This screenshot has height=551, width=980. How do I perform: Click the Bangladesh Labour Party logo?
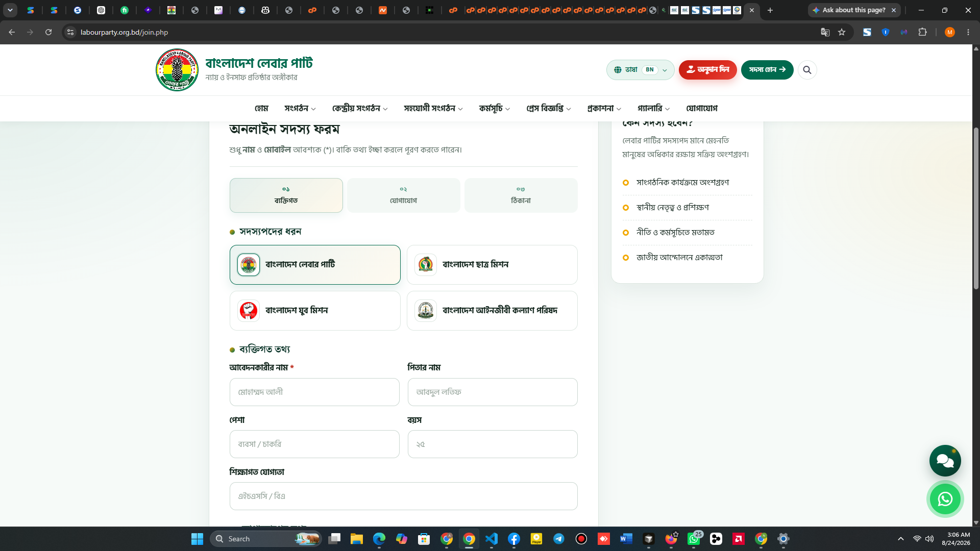177,70
